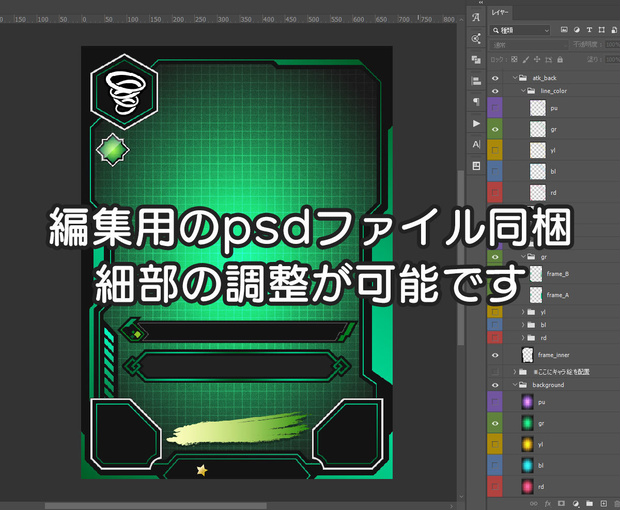Click the yellow yl background layer thumbnail
Viewport: 620px width, 510px height.
(x=527, y=444)
